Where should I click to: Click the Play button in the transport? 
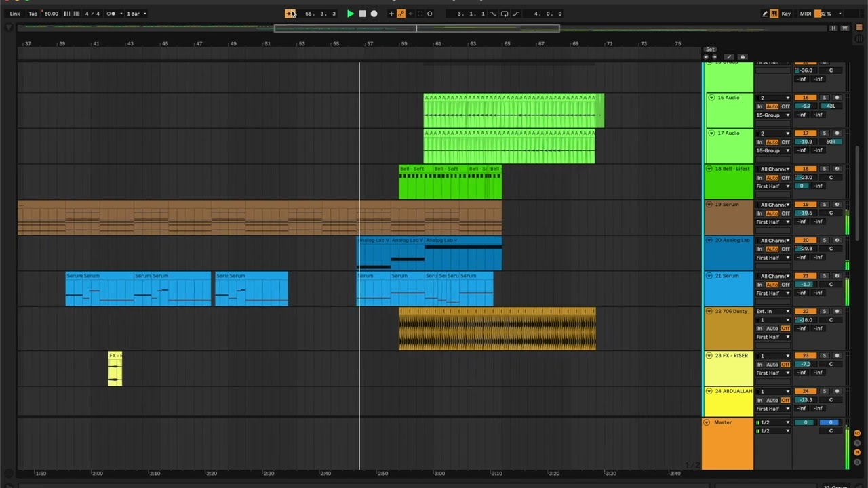click(351, 14)
